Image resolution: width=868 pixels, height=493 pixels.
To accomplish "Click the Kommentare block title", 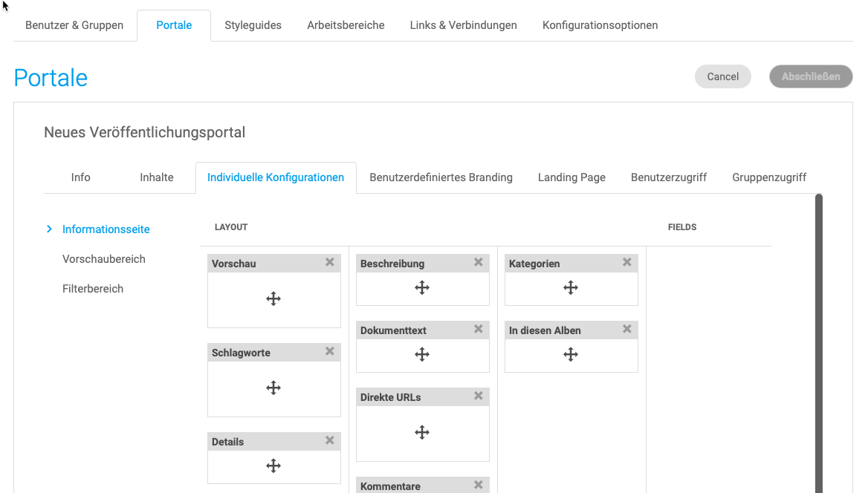I will point(390,487).
